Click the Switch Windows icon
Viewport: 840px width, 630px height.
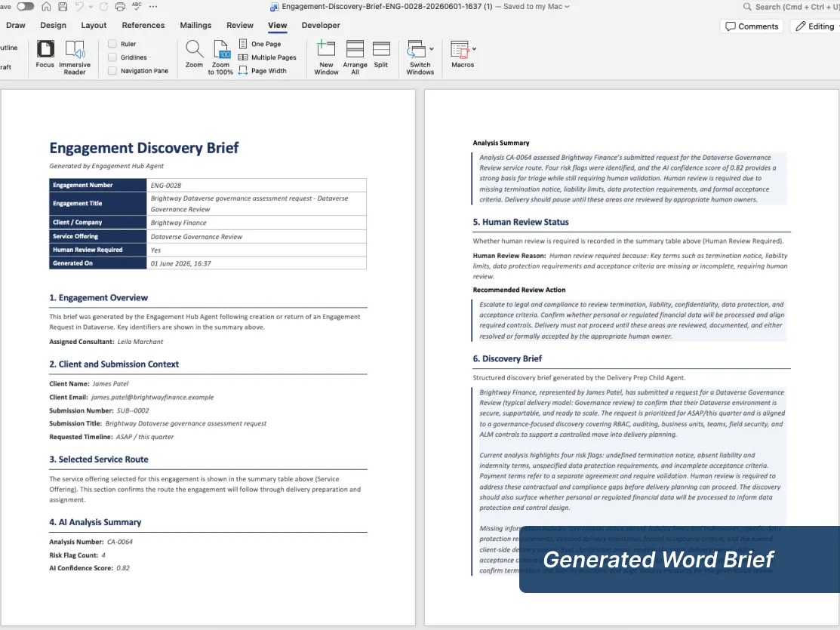pos(416,49)
